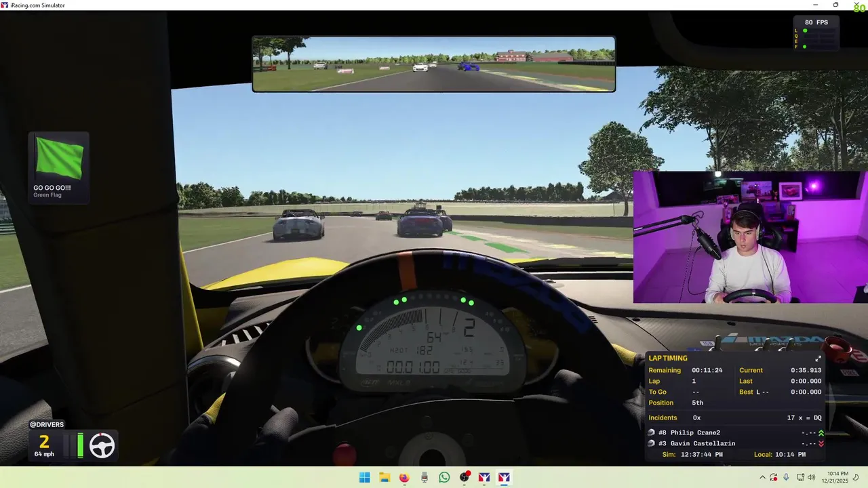Click the yellow gear number 2 in drivers widget
868x488 pixels.
point(44,442)
